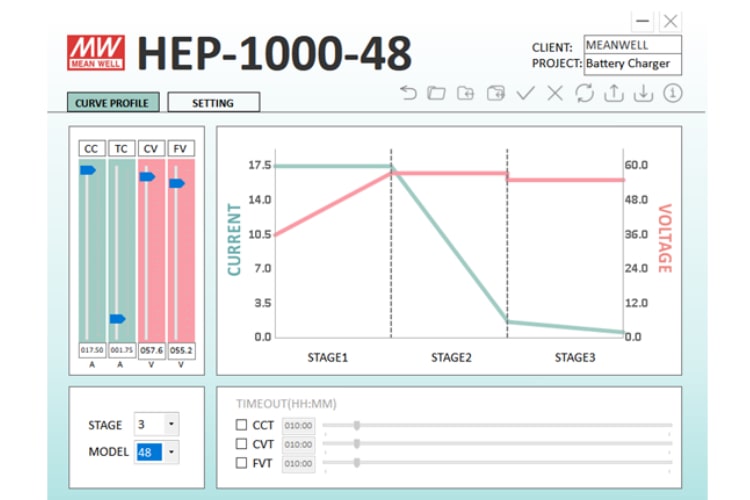Click the PROJECT field Battery Charger
The width and height of the screenshot is (750, 500).
coord(632,64)
